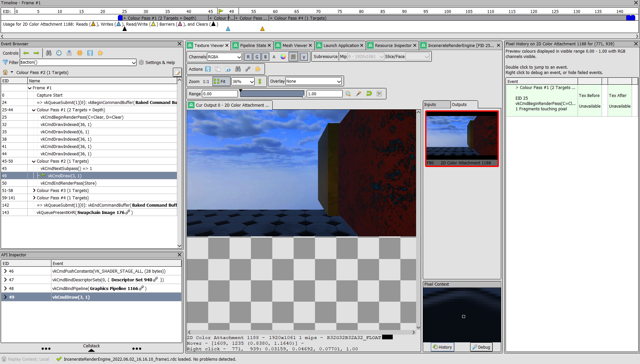Image resolution: width=640 pixels, height=364 pixels.
Task: Open the Filter $action() dropdown arrow
Action: click(x=133, y=62)
